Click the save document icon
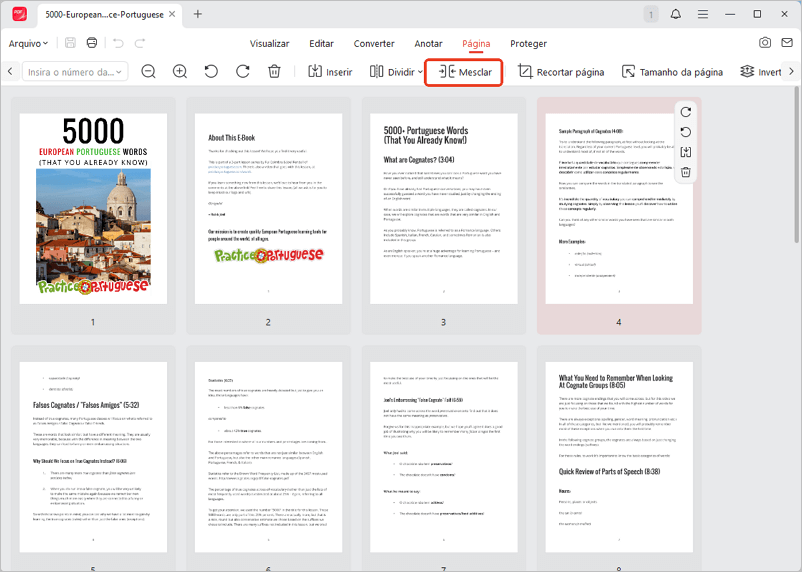Screen dimensions: 802x572 tap(71, 43)
